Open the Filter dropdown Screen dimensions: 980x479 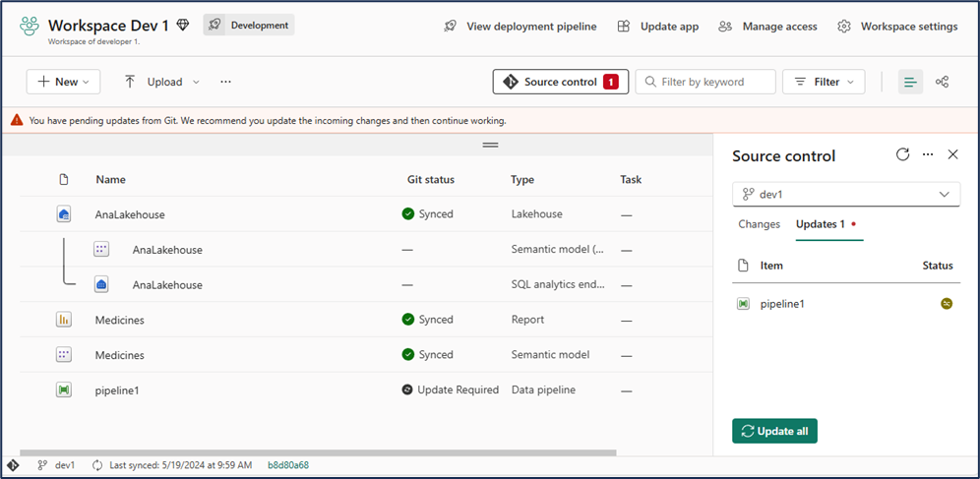pos(824,82)
